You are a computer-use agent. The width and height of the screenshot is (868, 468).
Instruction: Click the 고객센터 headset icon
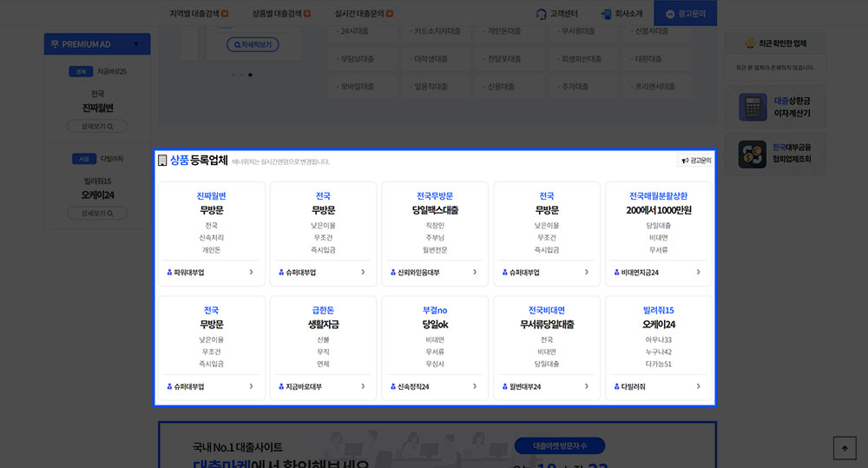542,14
